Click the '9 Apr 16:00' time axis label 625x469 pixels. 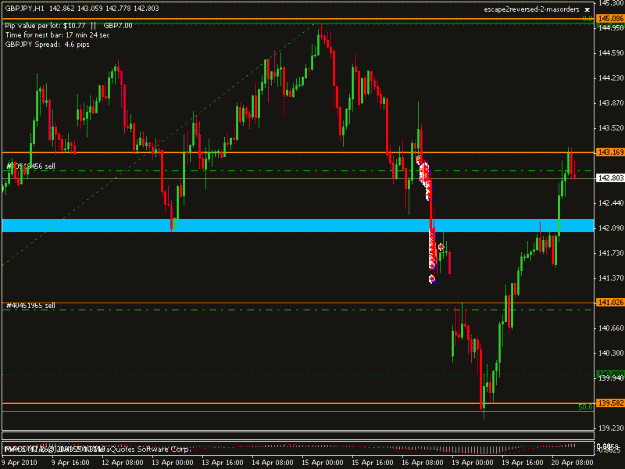pos(70,463)
